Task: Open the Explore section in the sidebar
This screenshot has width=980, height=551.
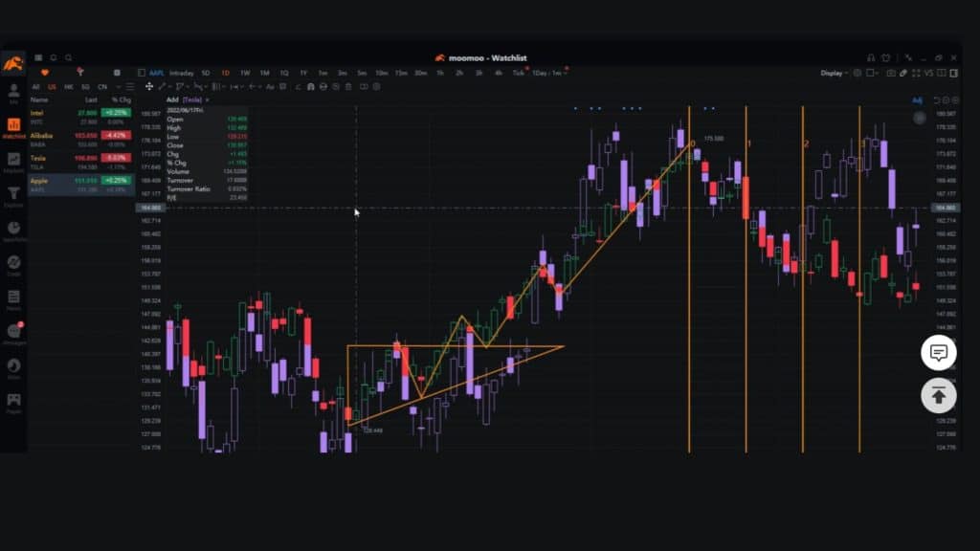Action: click(x=14, y=191)
